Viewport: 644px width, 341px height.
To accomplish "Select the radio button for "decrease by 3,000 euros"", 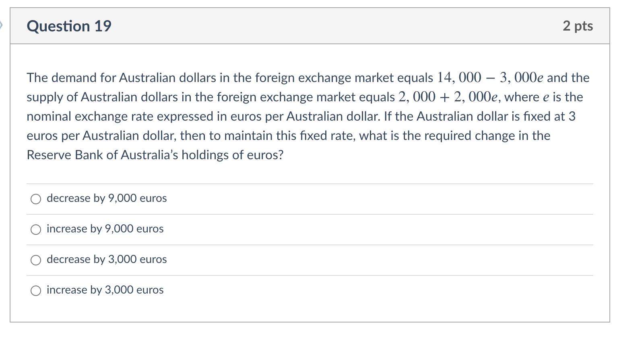I will [36, 260].
